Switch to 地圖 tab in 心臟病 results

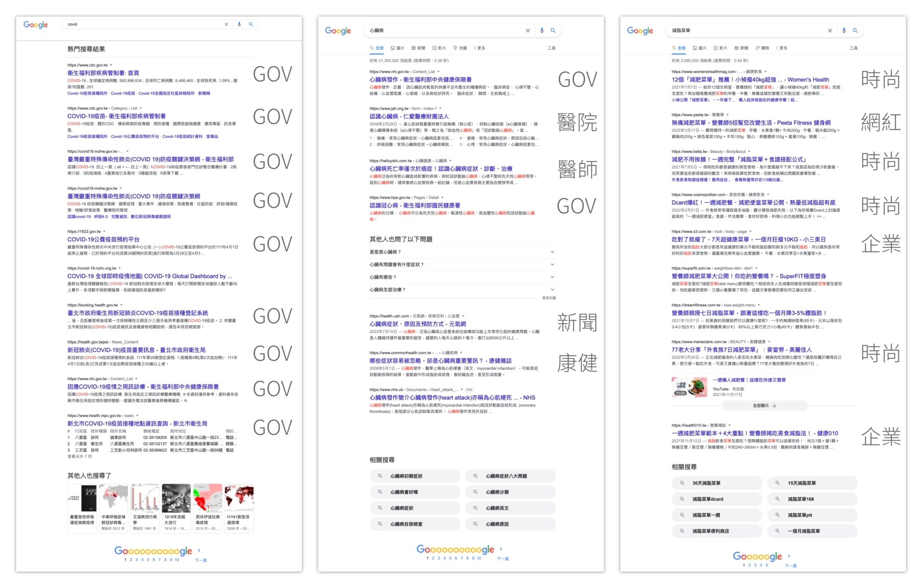[460, 48]
